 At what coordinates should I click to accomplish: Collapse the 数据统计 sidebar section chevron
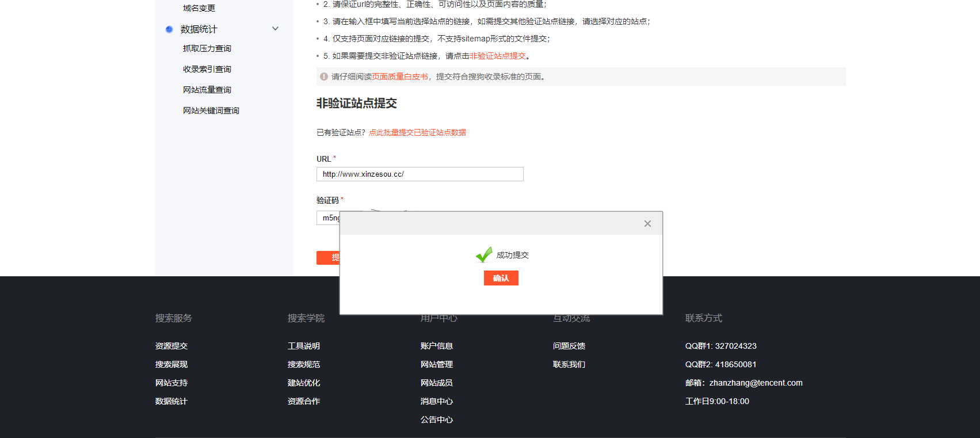tap(275, 29)
